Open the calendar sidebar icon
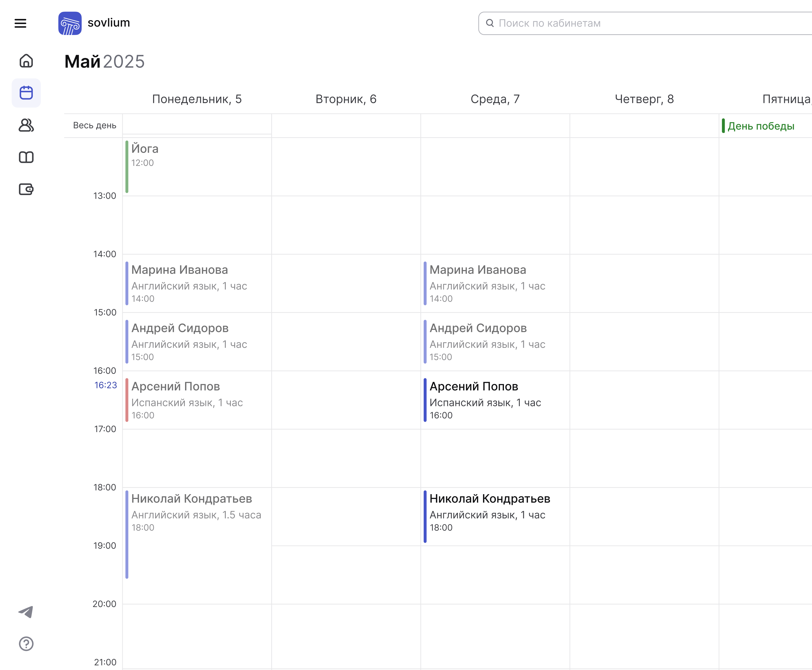The height and width of the screenshot is (670, 812). tap(26, 93)
